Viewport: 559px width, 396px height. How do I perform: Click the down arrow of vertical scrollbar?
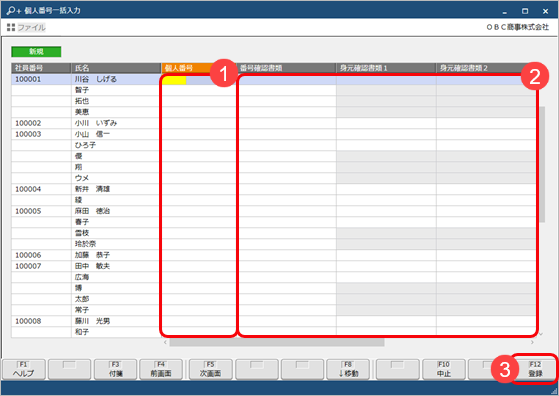[542, 334]
